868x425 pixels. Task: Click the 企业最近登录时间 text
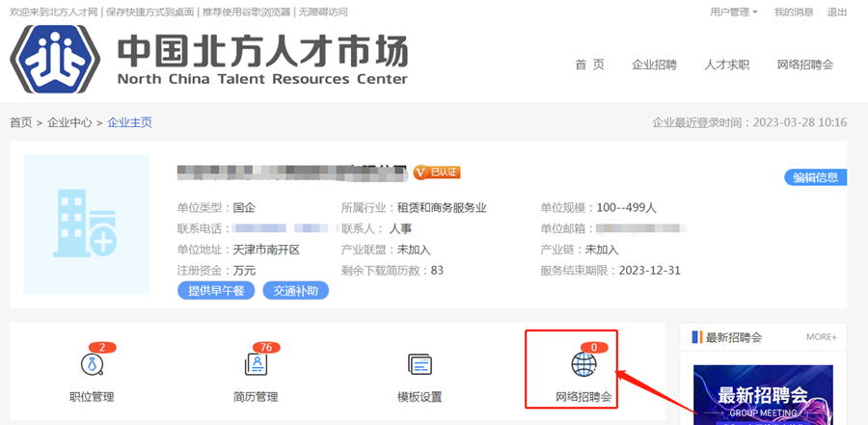(x=749, y=122)
